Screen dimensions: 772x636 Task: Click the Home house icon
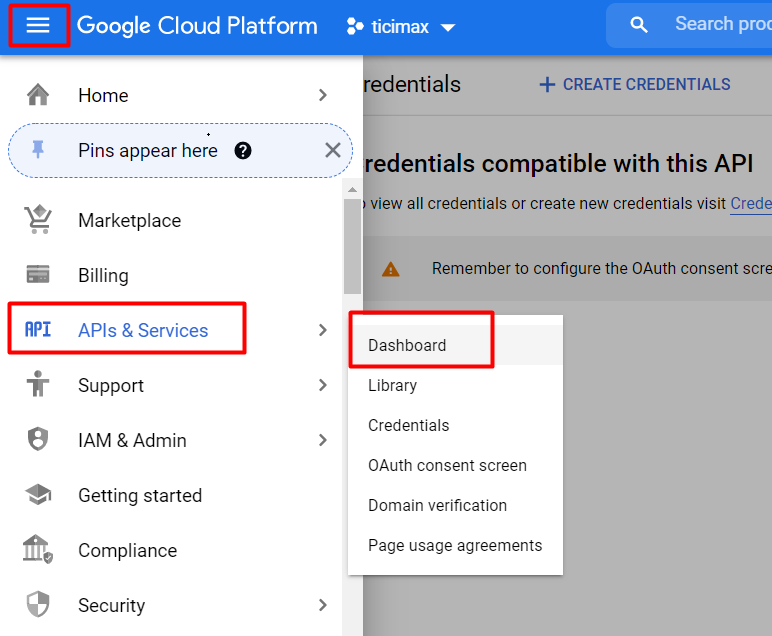click(38, 95)
